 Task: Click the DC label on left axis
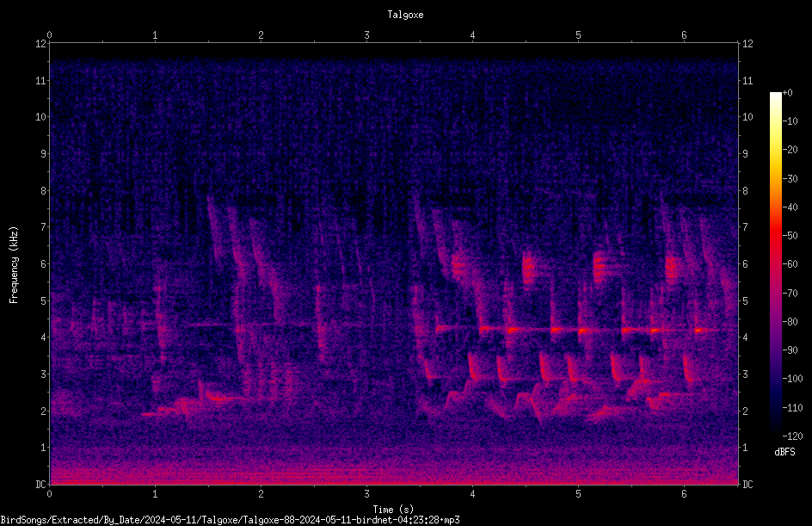click(41, 484)
